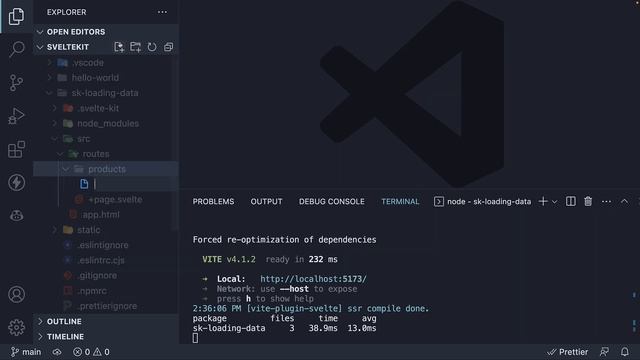Open the .eslintignore file
Image resolution: width=640 pixels, height=360 pixels.
106,245
